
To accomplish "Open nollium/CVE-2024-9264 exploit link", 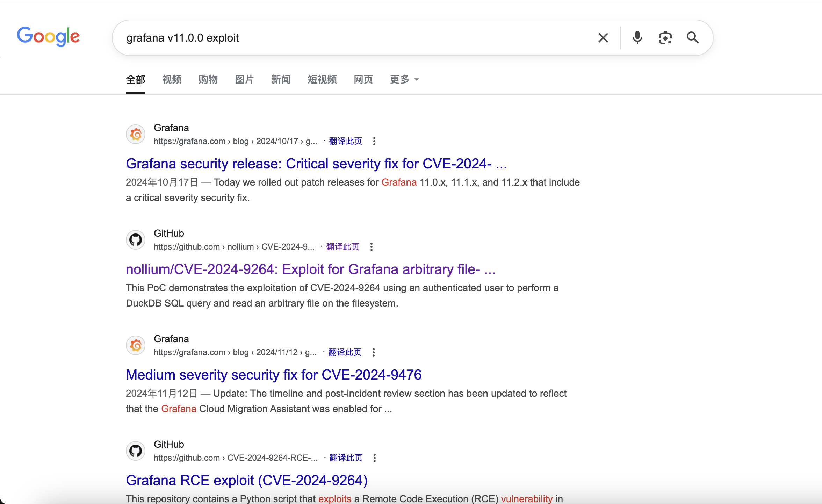I will pyautogui.click(x=310, y=269).
